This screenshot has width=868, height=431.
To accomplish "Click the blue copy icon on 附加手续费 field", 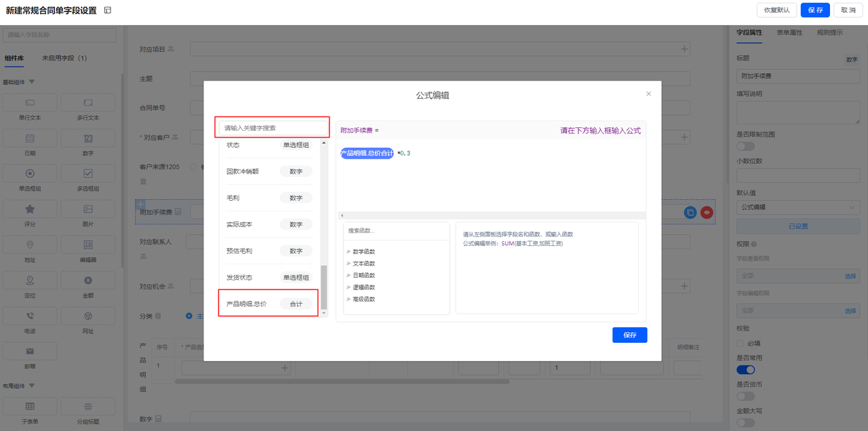I will [690, 212].
